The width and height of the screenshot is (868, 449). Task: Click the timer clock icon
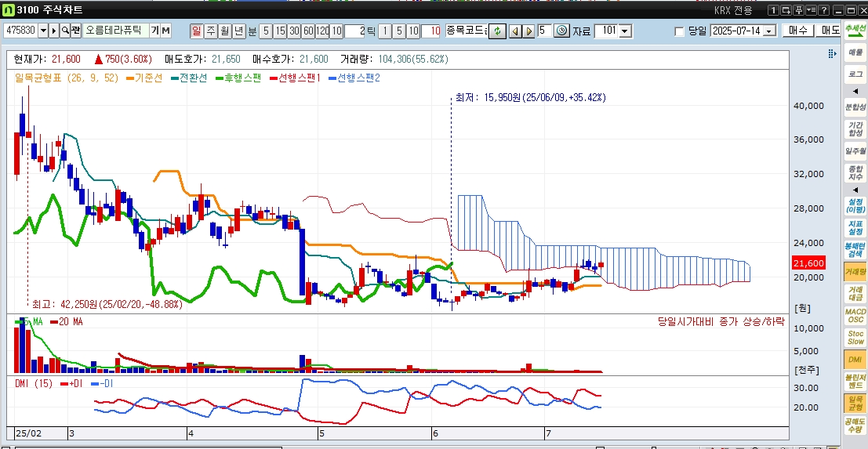(x=561, y=31)
